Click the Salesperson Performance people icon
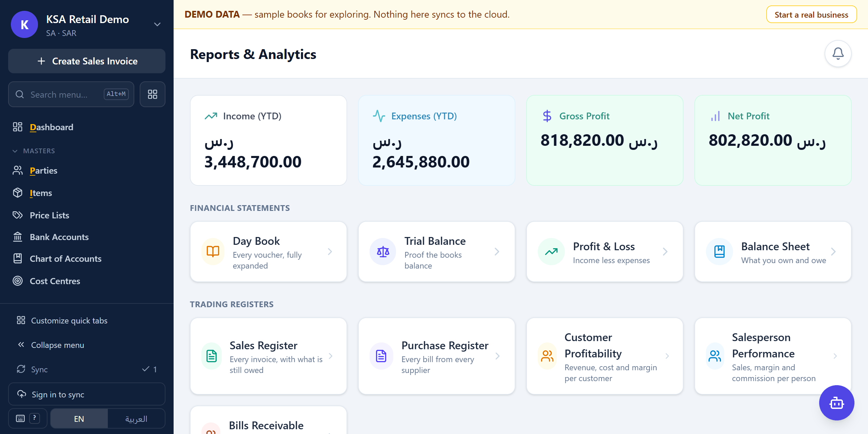 click(x=715, y=356)
